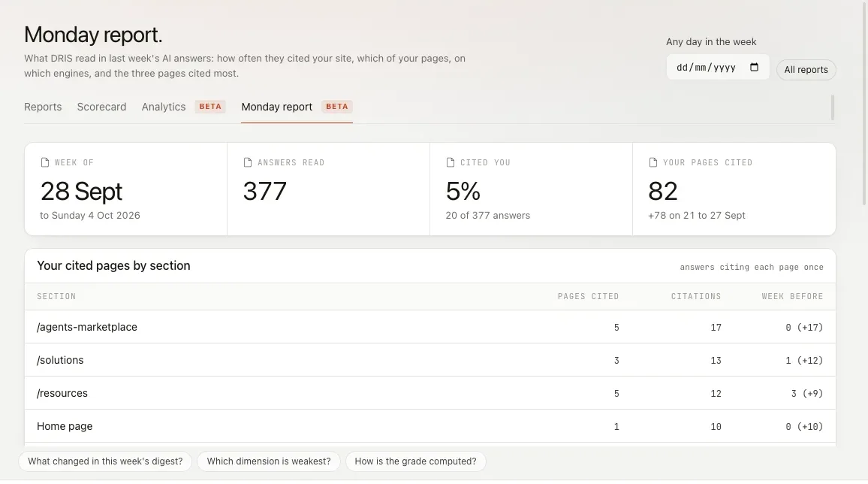This screenshot has width=868, height=484.
Task: Open the Scorecard tab
Action: pos(101,107)
